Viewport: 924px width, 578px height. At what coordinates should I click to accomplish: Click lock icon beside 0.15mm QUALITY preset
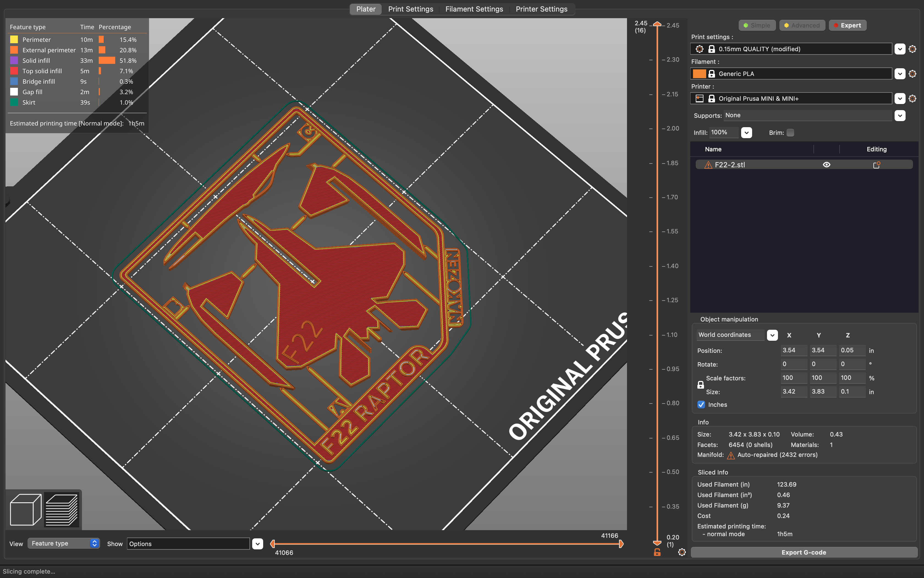coord(712,49)
